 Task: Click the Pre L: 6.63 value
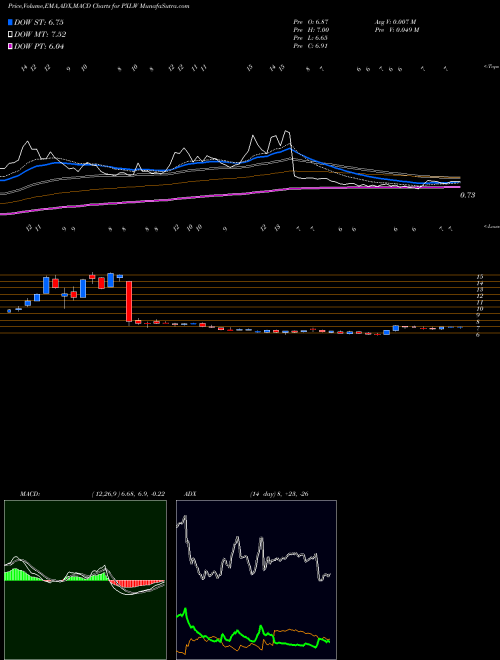pos(311,38)
